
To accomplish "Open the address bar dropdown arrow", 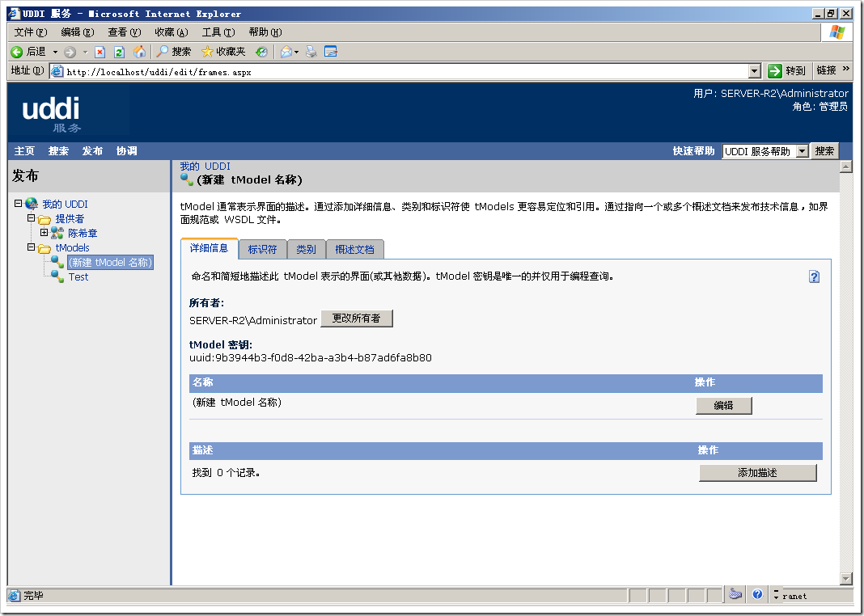I will 755,71.
